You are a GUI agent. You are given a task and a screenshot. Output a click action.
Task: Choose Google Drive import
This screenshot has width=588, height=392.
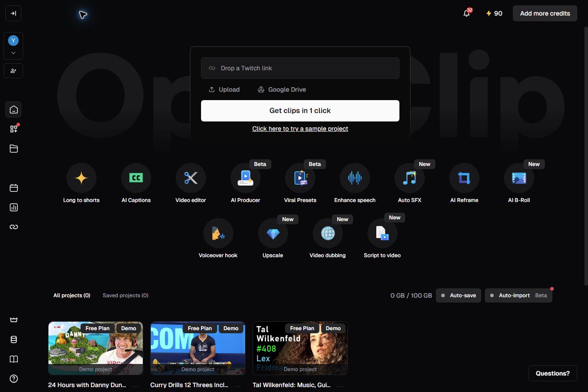282,89
